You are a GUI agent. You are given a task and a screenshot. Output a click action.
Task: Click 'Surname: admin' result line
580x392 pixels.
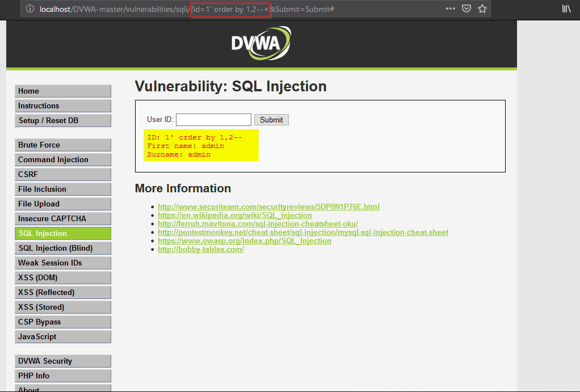click(179, 154)
